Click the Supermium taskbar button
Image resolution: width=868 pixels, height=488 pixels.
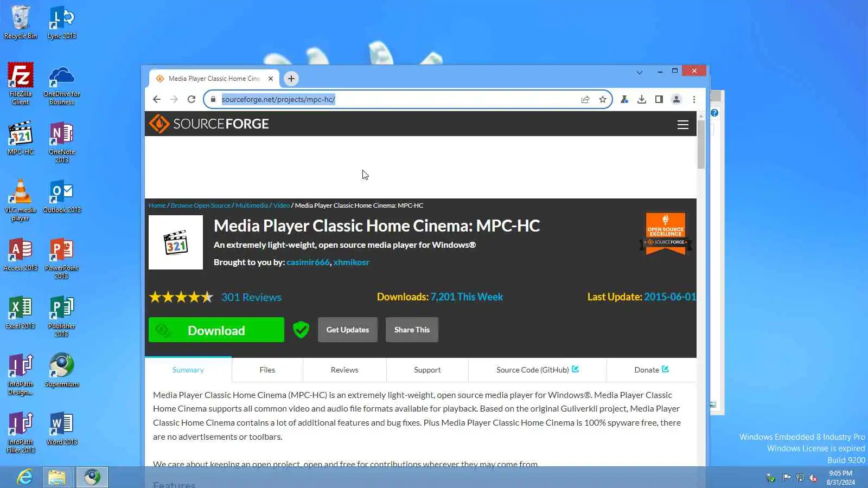coord(92,477)
